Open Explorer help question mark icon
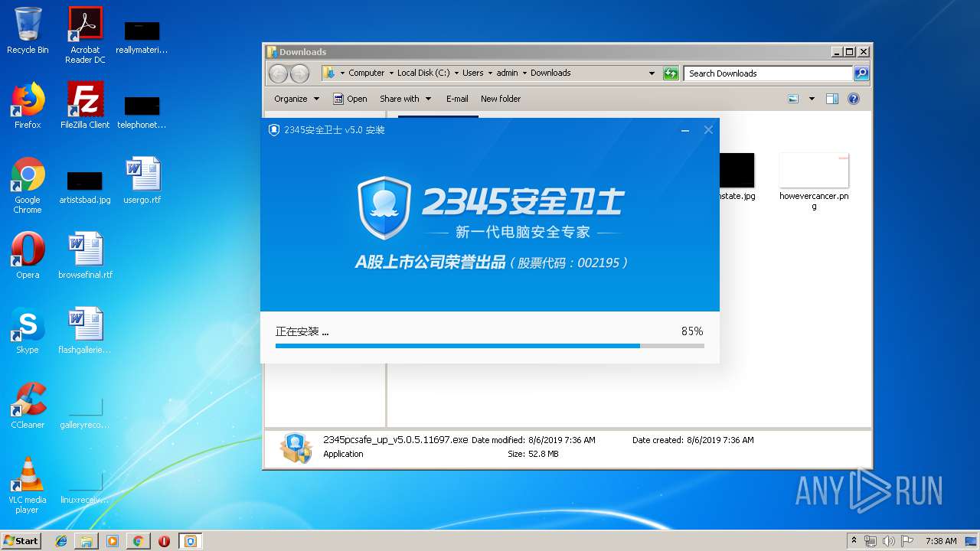980x551 pixels. [854, 99]
